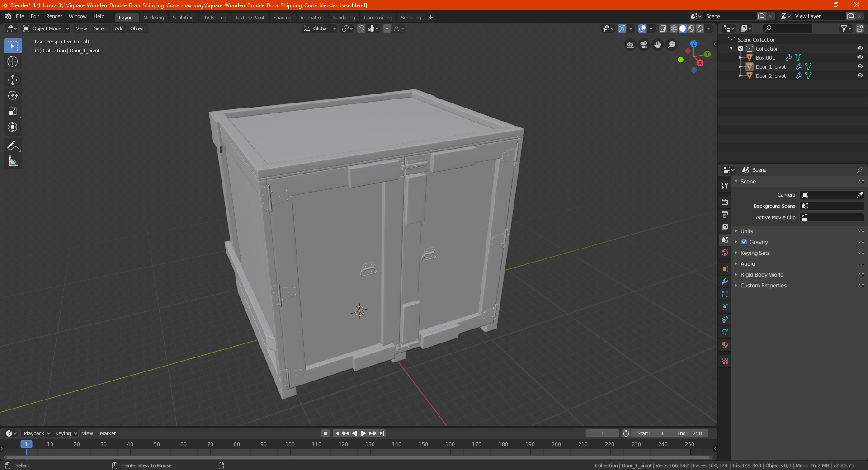Open Texture properties tab

tap(725, 361)
